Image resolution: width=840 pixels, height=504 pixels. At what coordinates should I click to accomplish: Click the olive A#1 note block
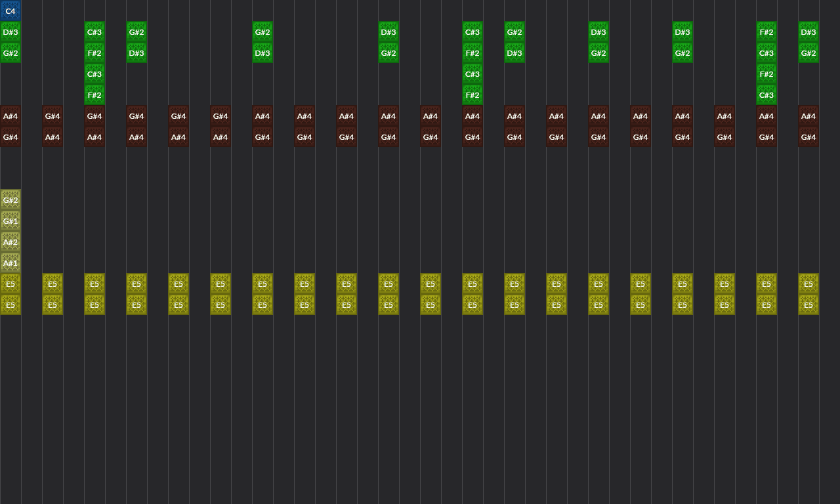(10, 263)
